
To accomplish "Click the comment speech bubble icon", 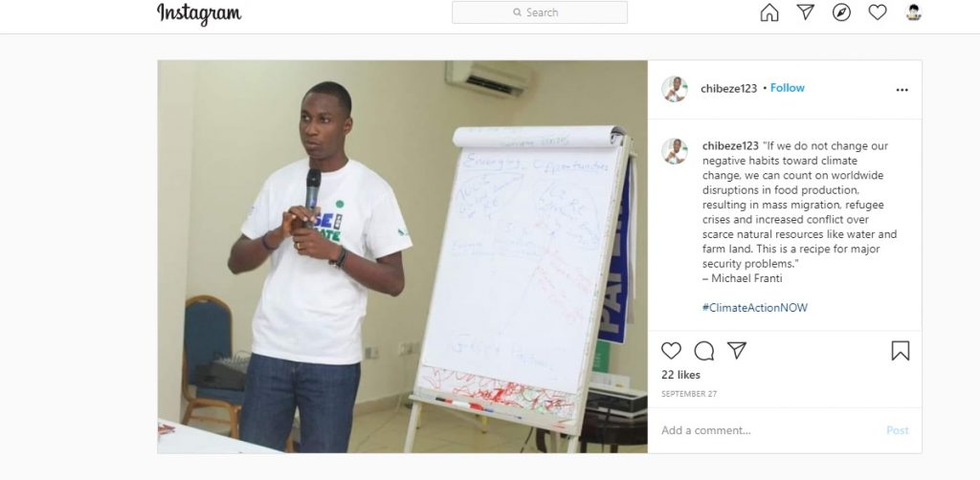I will tap(704, 351).
